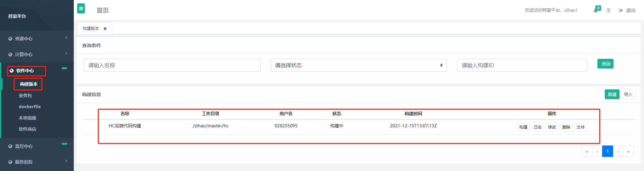Select 构建版本 in the sidebar

pyautogui.click(x=29, y=84)
